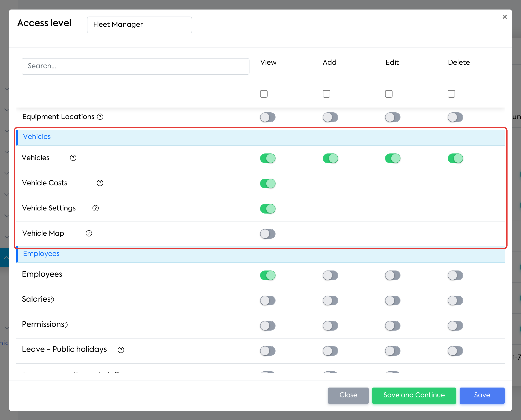Focus the Search permissions field
521x420 pixels.
click(x=136, y=66)
